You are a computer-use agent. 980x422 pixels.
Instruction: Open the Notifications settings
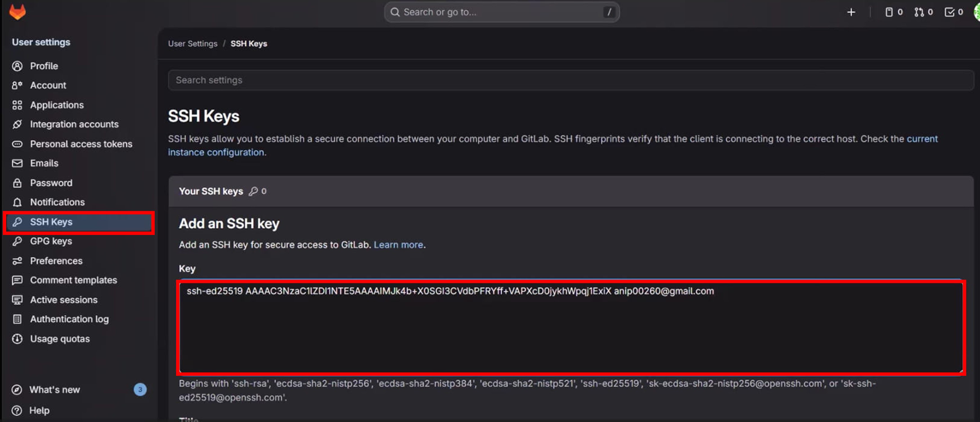[x=57, y=202]
